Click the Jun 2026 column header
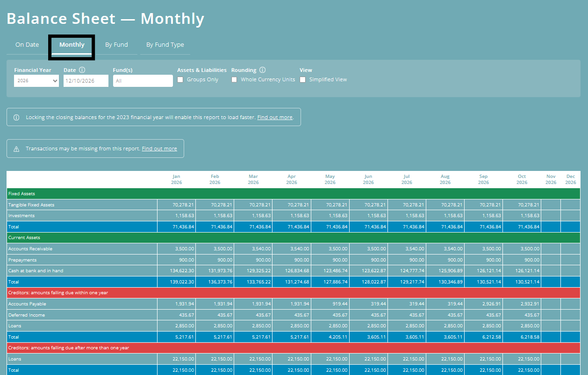Image resolution: width=588 pixels, height=375 pixels. 368,179
